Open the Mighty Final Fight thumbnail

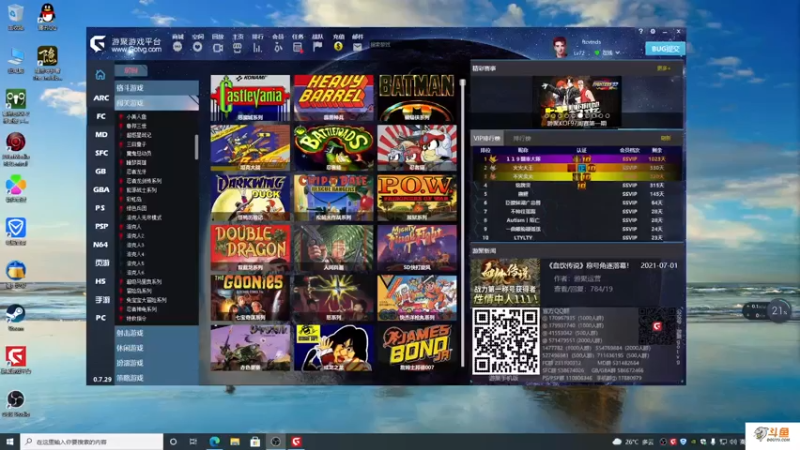pos(417,248)
